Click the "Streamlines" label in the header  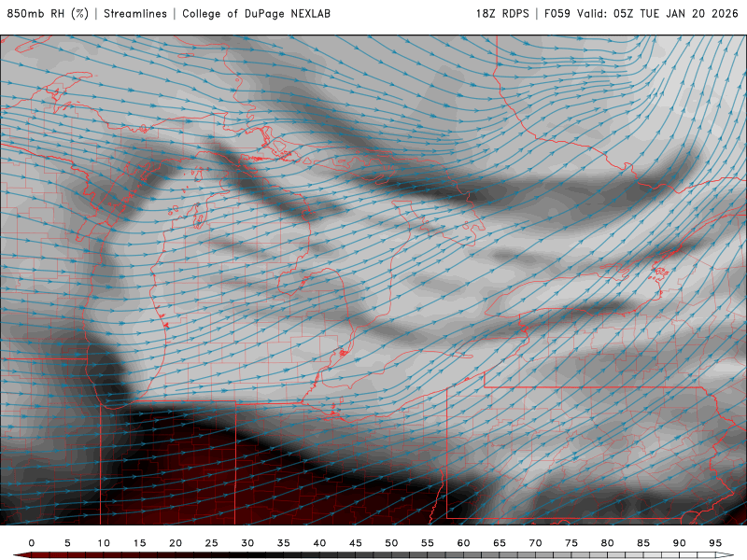[135, 13]
